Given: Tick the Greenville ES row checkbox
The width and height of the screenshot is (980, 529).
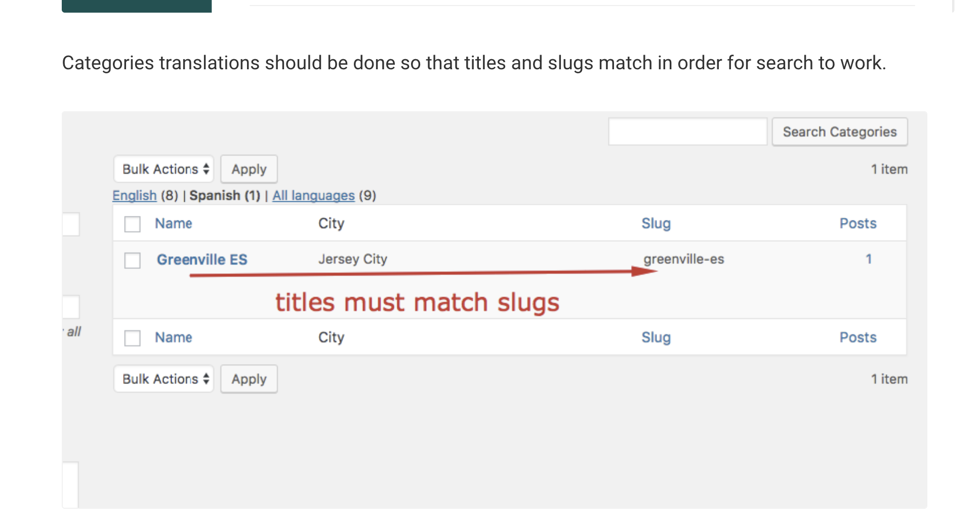Looking at the screenshot, I should click(133, 260).
